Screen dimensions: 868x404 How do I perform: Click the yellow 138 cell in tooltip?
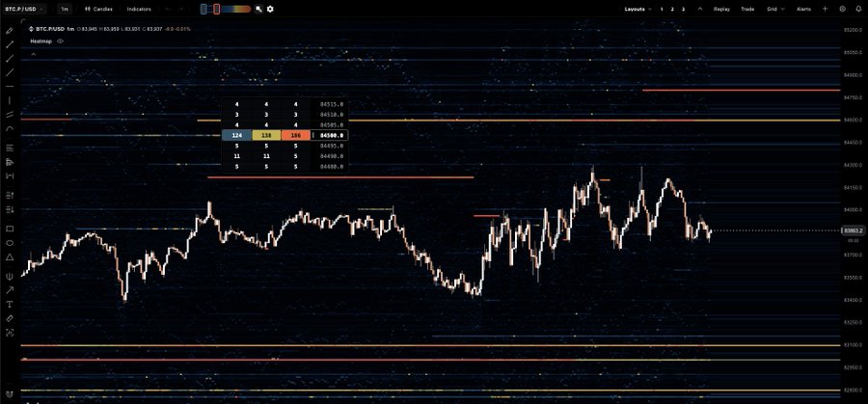(266, 136)
